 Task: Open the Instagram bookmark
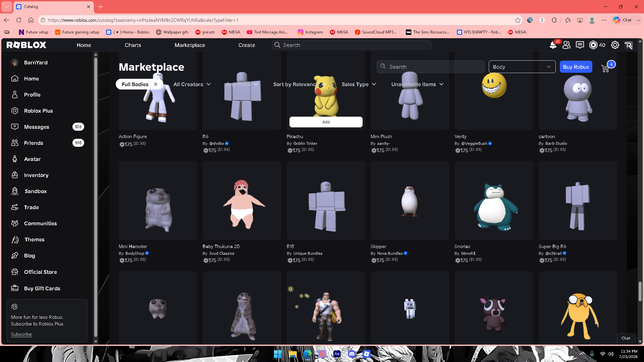tap(310, 32)
